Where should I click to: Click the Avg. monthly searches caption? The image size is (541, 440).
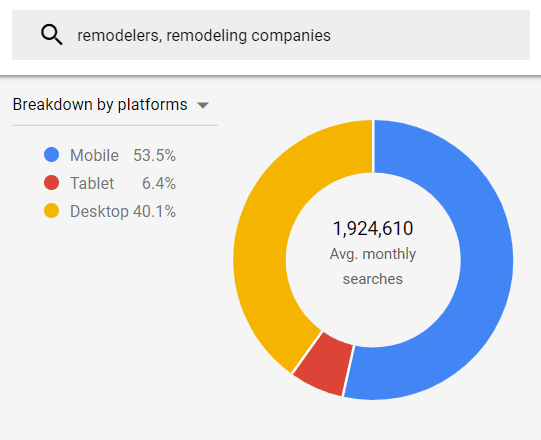click(373, 266)
